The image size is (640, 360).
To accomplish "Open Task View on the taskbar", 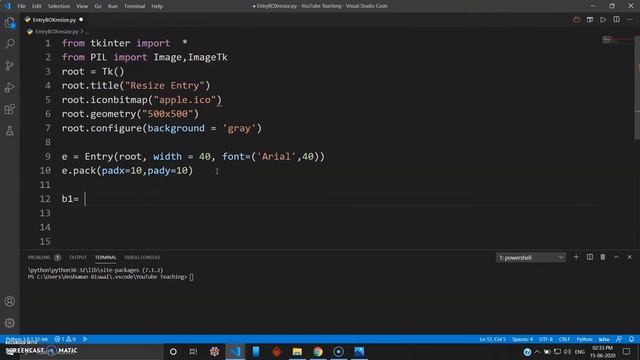I will tap(193, 351).
